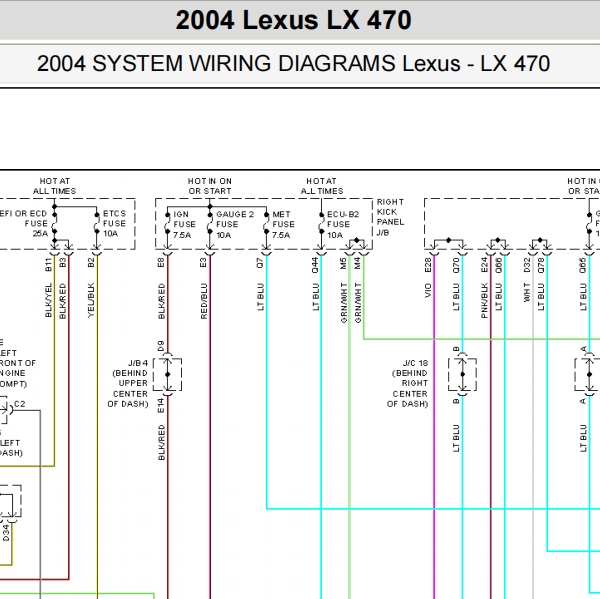Click the EFI OR ECD FUSE 25A label
600x599 pixels.
click(x=23, y=224)
